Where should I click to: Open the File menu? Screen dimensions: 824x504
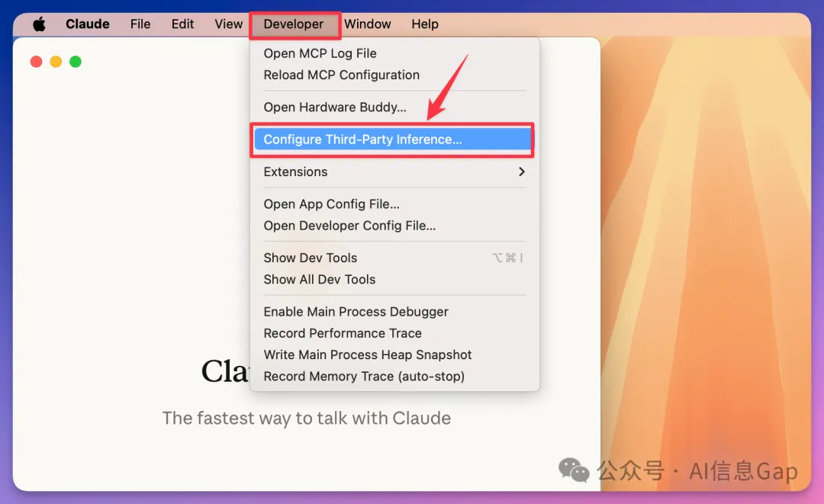[140, 24]
